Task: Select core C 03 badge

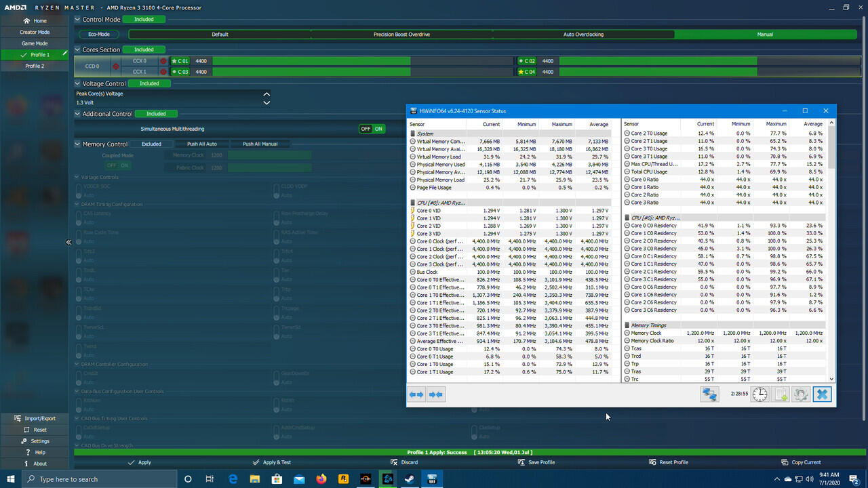Action: (x=180, y=72)
